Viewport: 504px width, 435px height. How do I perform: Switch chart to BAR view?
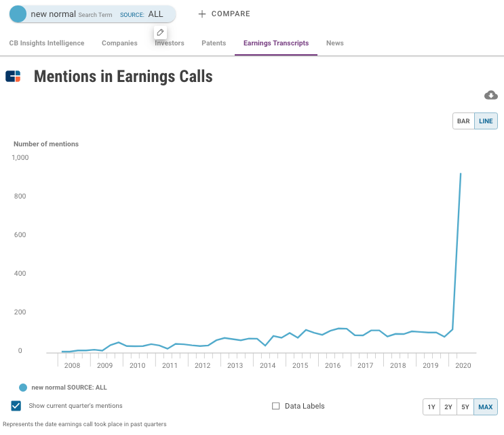tap(463, 121)
